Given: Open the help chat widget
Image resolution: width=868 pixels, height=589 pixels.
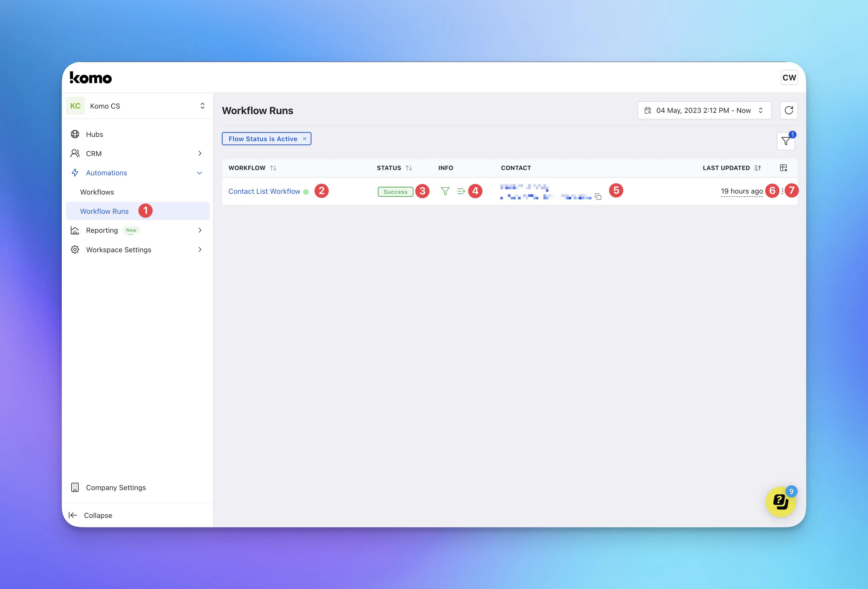Looking at the screenshot, I should pos(781,502).
